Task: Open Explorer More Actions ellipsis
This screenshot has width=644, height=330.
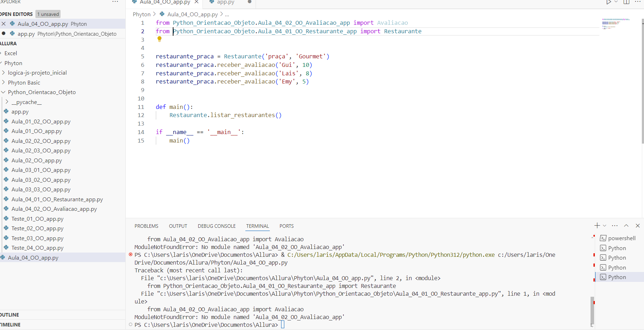Action: pyautogui.click(x=115, y=2)
